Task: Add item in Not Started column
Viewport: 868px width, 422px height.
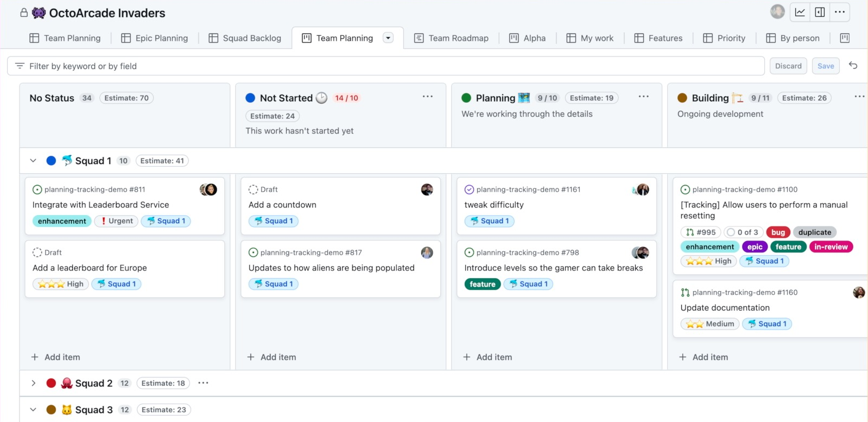Action: (272, 357)
